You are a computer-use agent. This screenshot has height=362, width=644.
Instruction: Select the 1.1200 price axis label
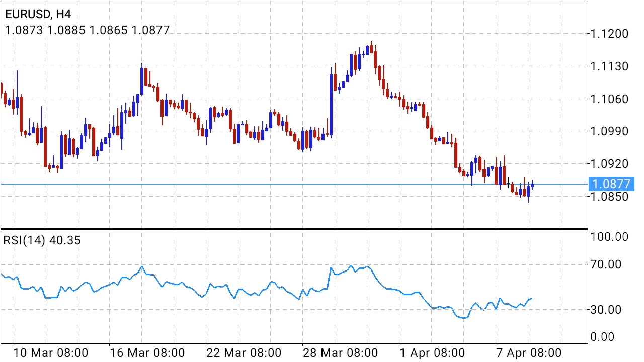tap(610, 34)
